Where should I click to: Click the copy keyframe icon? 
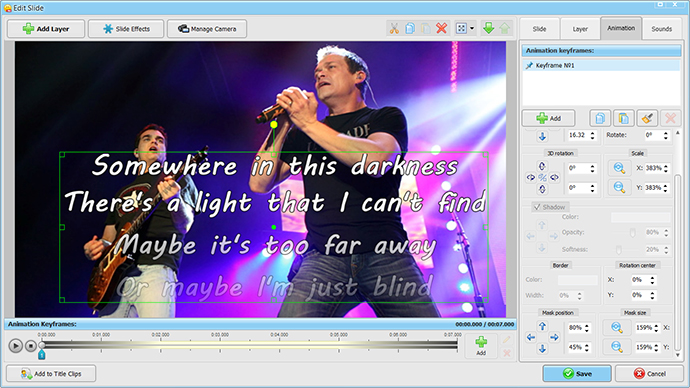point(600,118)
